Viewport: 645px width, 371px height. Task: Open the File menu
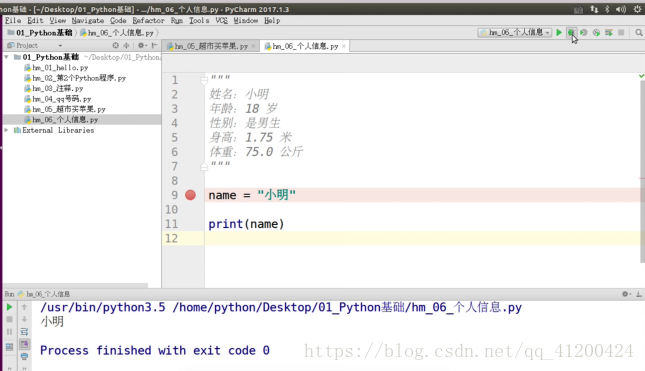tap(13, 21)
